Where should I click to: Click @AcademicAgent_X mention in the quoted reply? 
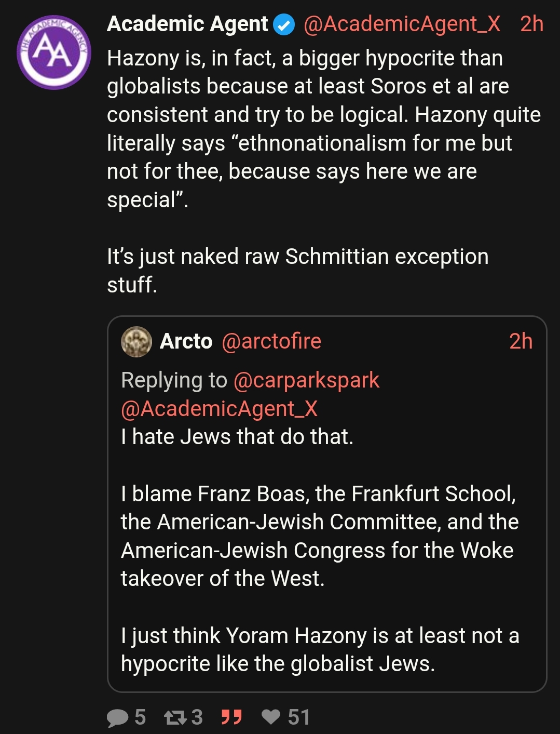219,408
